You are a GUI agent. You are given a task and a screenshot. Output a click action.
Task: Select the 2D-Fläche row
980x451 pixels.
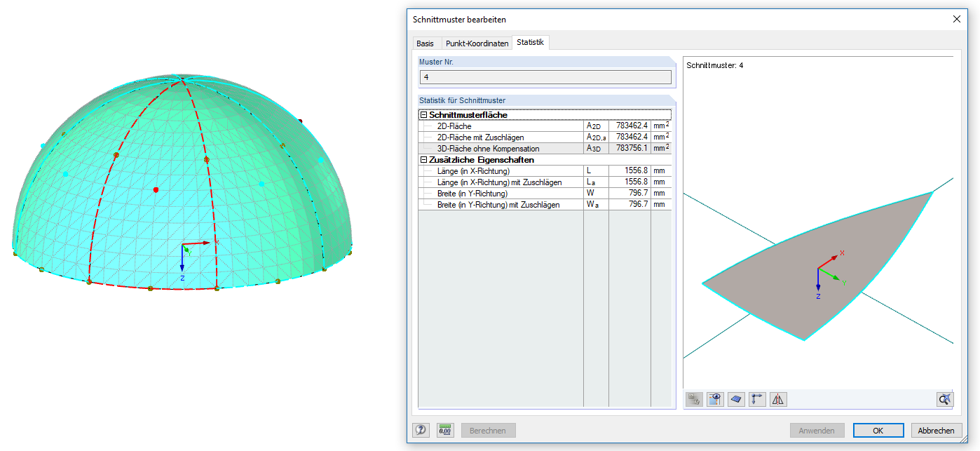[545, 126]
